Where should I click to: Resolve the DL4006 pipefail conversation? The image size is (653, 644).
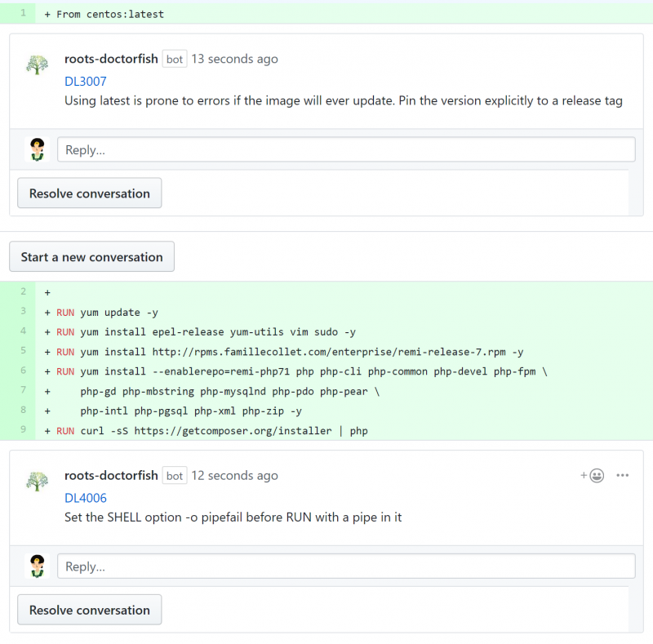pos(90,610)
